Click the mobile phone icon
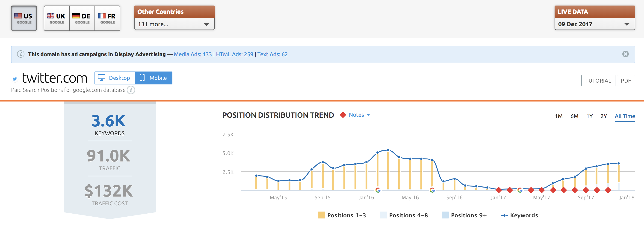This screenshot has height=233, width=644. point(142,78)
